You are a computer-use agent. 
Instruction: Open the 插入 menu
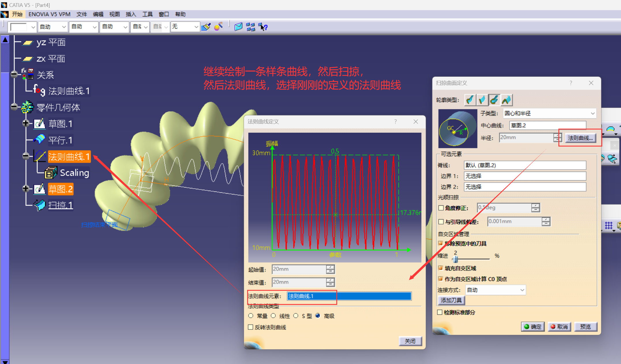pos(131,14)
